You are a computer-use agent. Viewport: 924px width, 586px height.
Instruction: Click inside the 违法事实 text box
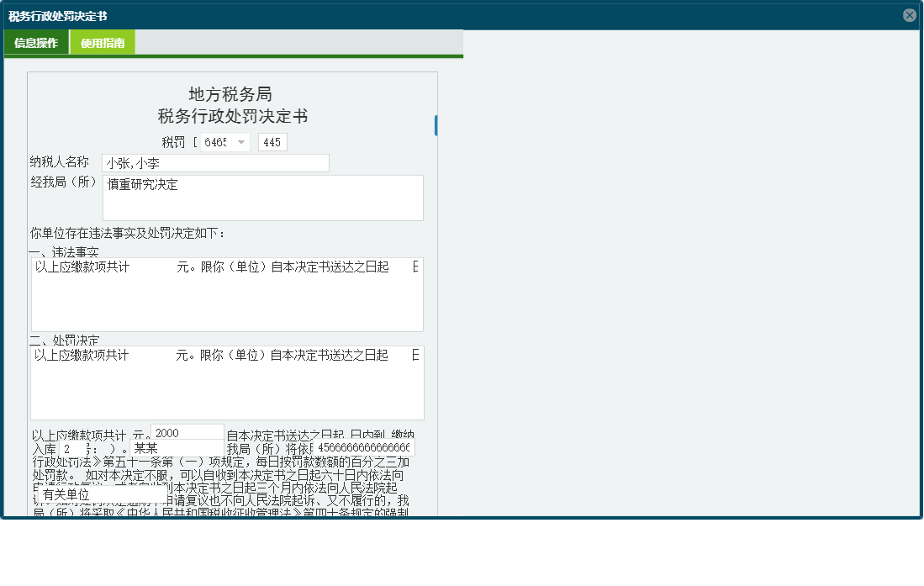click(x=227, y=294)
